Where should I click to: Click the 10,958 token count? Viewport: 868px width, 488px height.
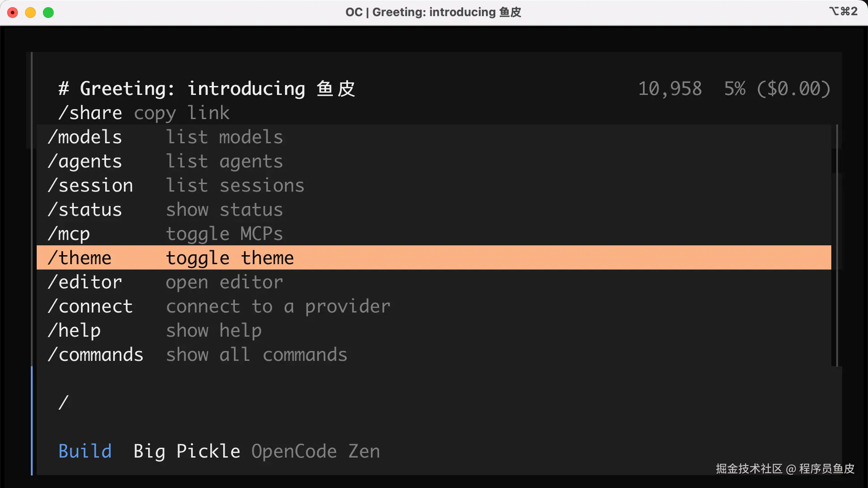click(x=670, y=89)
